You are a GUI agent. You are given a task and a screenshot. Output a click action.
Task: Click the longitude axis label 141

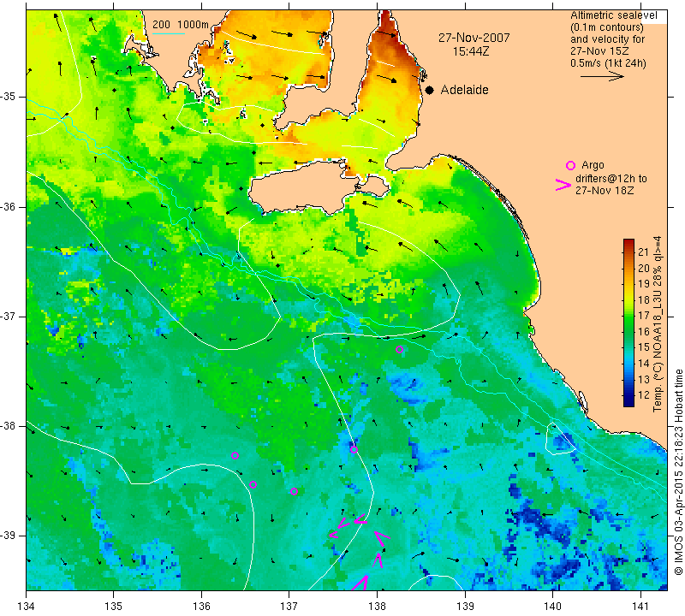pos(640,607)
